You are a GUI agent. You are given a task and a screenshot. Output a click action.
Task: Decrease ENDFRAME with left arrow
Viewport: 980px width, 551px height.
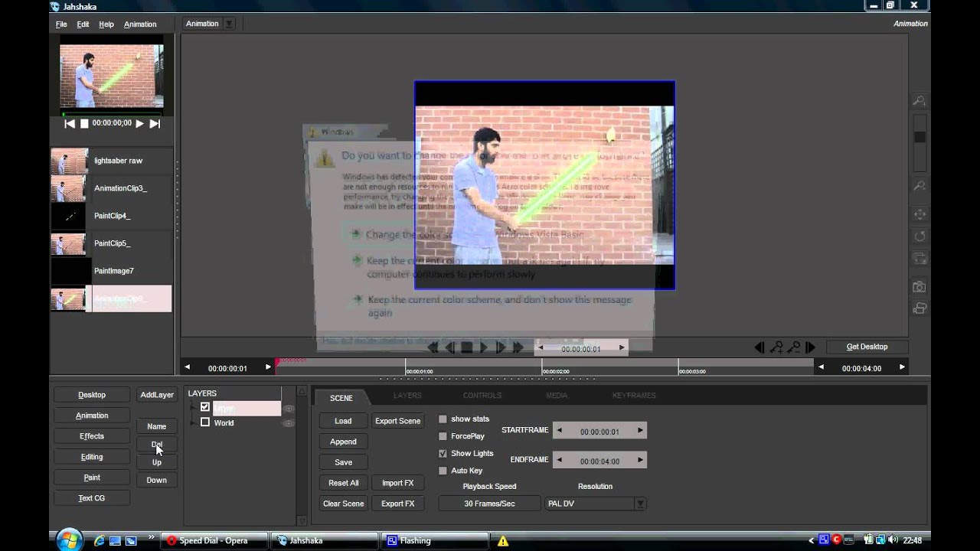pos(560,460)
